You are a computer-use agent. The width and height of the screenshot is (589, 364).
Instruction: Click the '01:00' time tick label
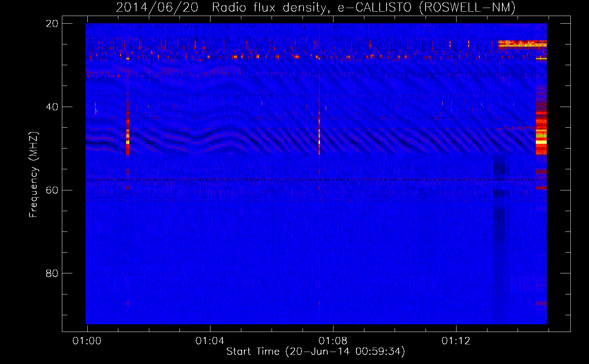coord(87,341)
